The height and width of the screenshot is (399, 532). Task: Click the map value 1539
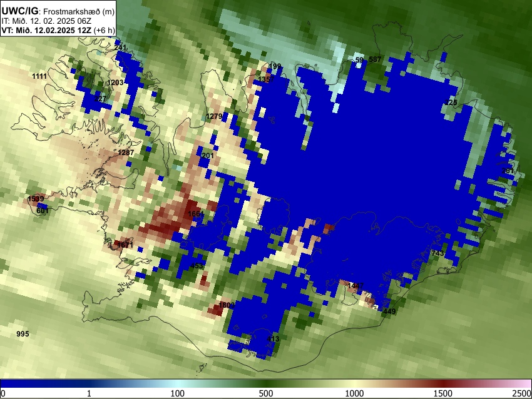pos(36,199)
